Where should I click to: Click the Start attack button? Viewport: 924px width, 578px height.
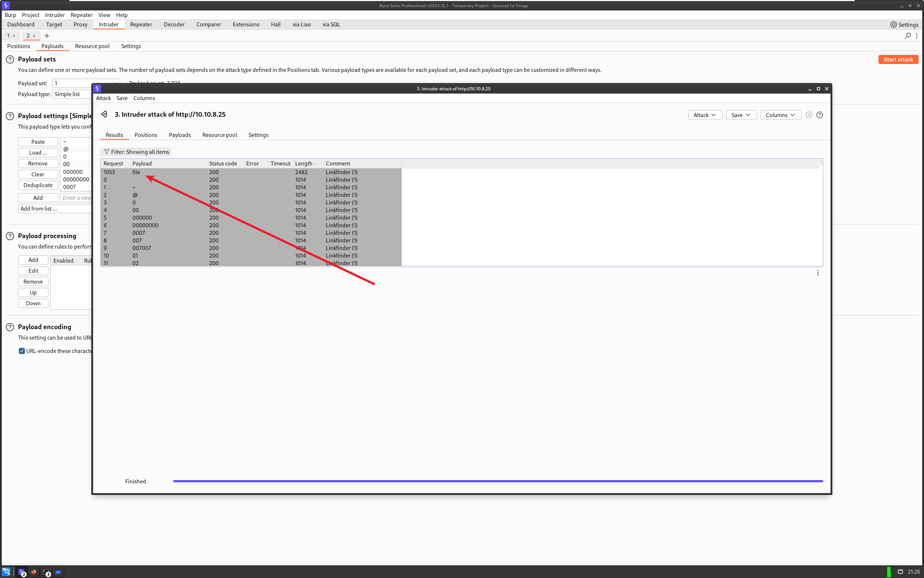898,60
